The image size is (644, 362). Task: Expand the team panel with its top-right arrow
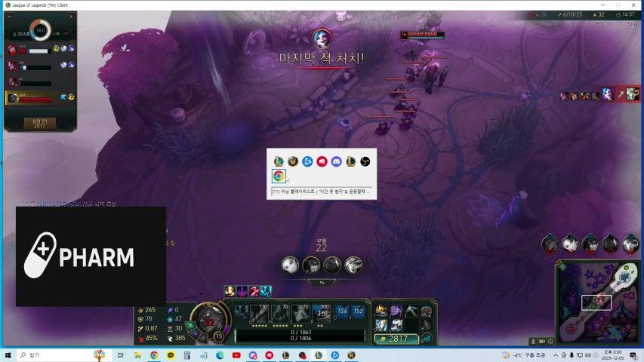pos(71,17)
